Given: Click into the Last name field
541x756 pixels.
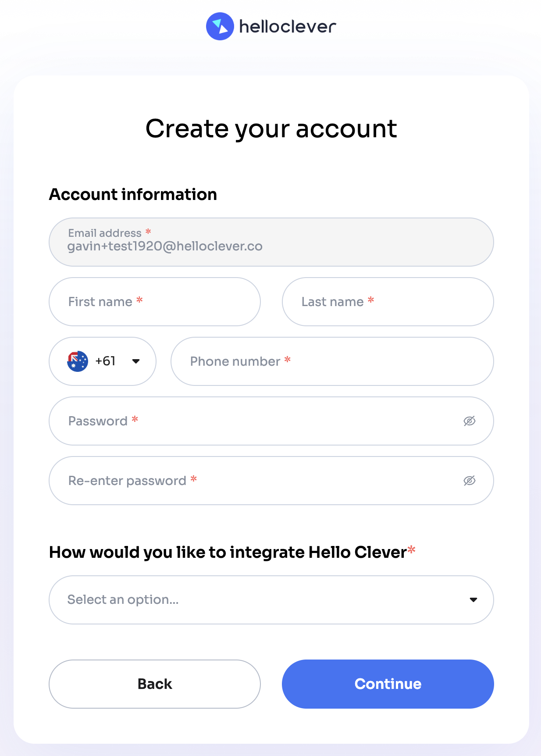Looking at the screenshot, I should coord(388,302).
